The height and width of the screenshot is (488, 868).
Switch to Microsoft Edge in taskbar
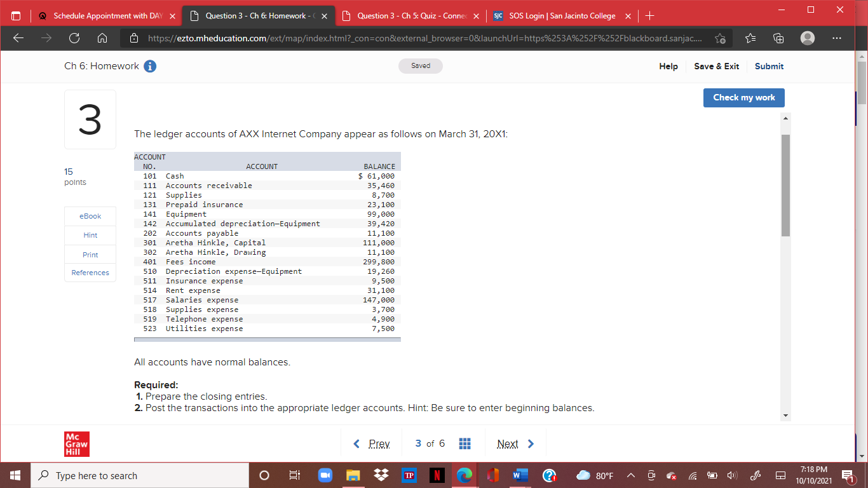[x=465, y=475]
